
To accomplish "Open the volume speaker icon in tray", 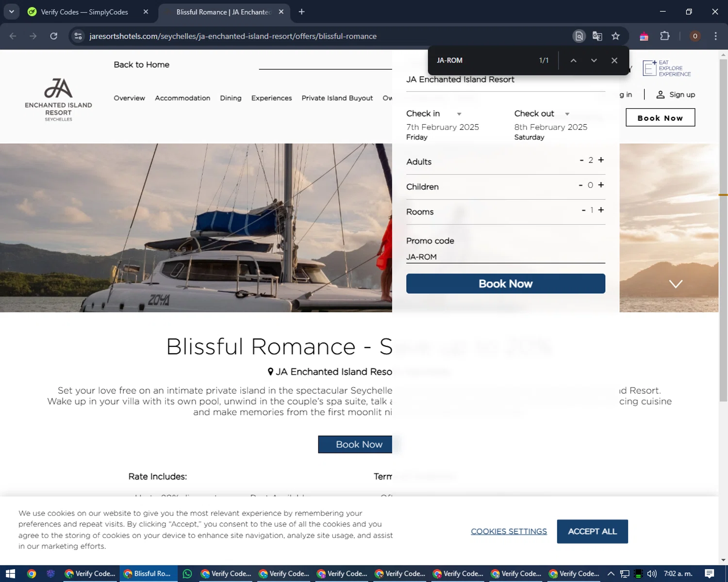I will tap(652, 574).
